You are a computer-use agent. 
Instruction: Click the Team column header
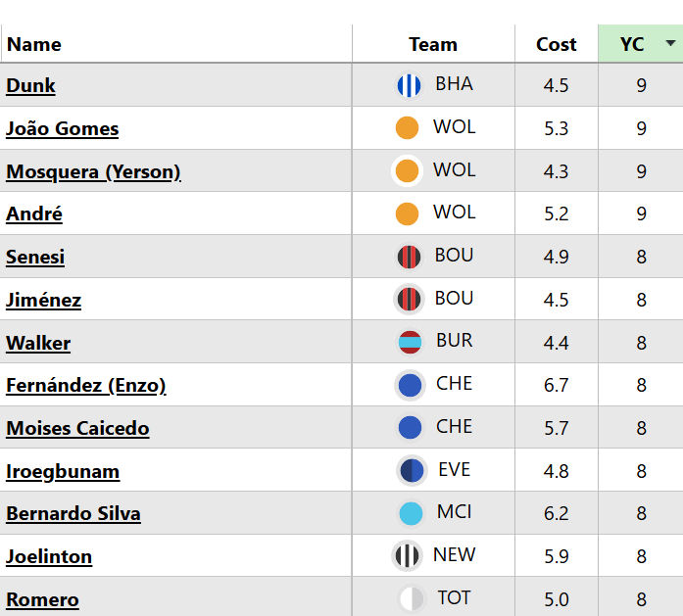[x=433, y=44]
